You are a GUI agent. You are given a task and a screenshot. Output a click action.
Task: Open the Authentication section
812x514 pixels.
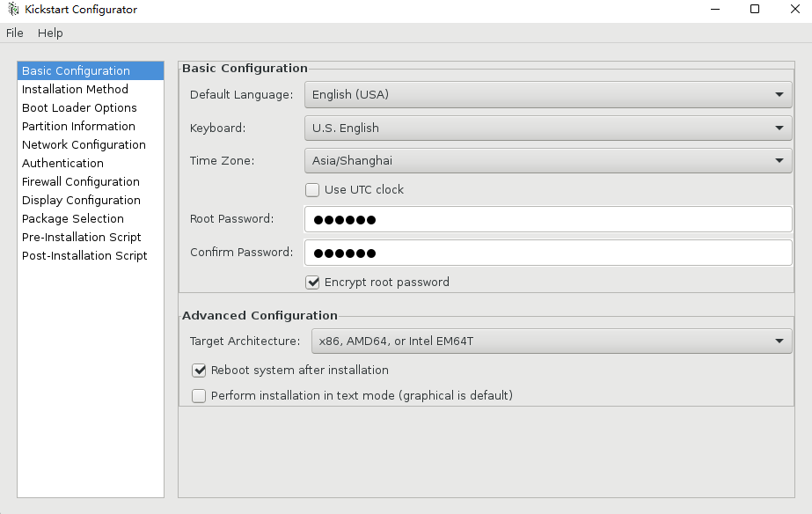[x=91, y=163]
